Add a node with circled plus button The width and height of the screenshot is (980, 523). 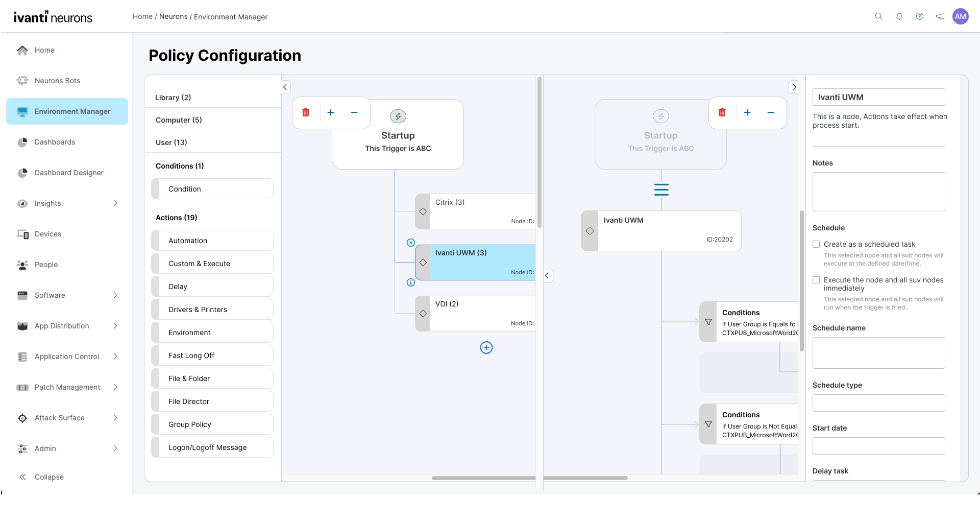coord(486,348)
